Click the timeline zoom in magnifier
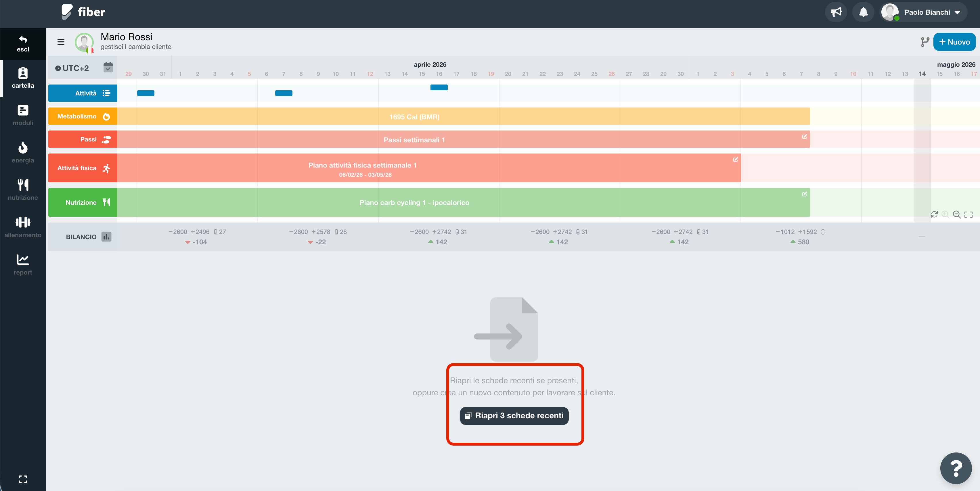Screen dimensions: 980x491 945,214
